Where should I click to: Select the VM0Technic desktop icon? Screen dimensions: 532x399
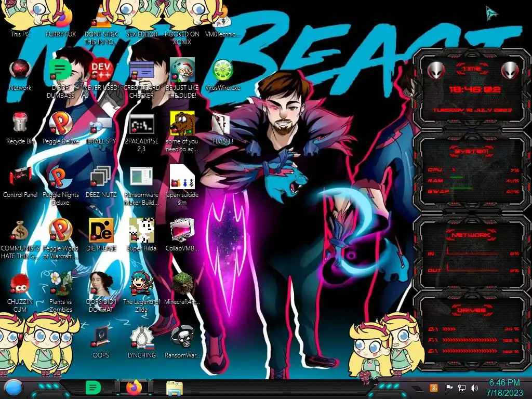[x=222, y=20]
